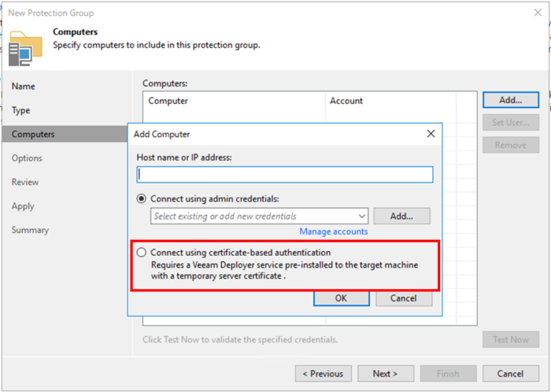Click the Computers folder icon in header
Viewport: 551px width, 392px height.
[24, 47]
